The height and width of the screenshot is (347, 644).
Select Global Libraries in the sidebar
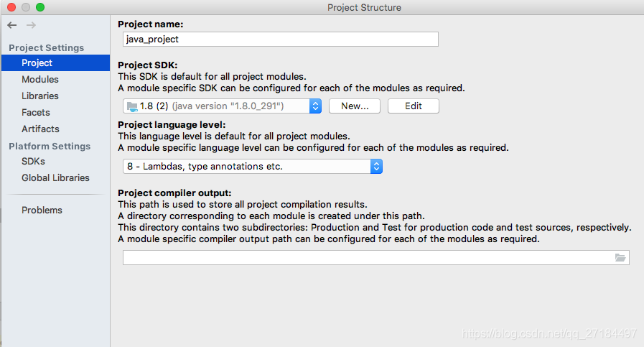tap(55, 178)
